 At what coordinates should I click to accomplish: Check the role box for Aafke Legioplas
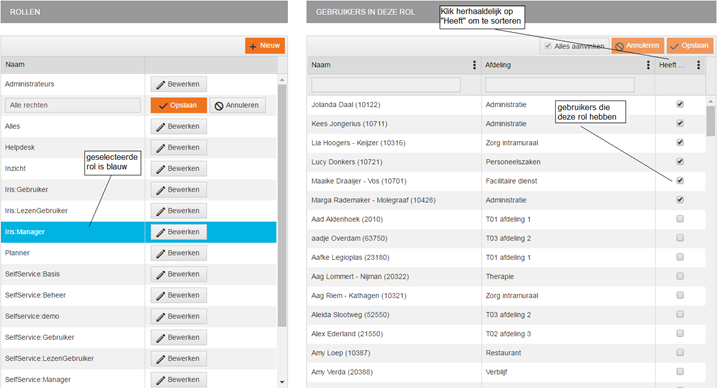(x=680, y=257)
